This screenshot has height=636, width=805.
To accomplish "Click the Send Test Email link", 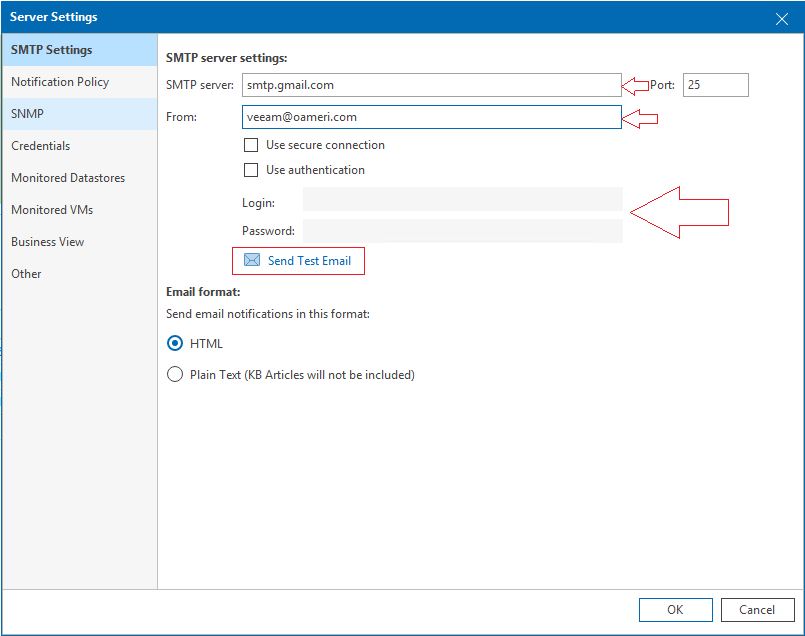I will click(309, 261).
